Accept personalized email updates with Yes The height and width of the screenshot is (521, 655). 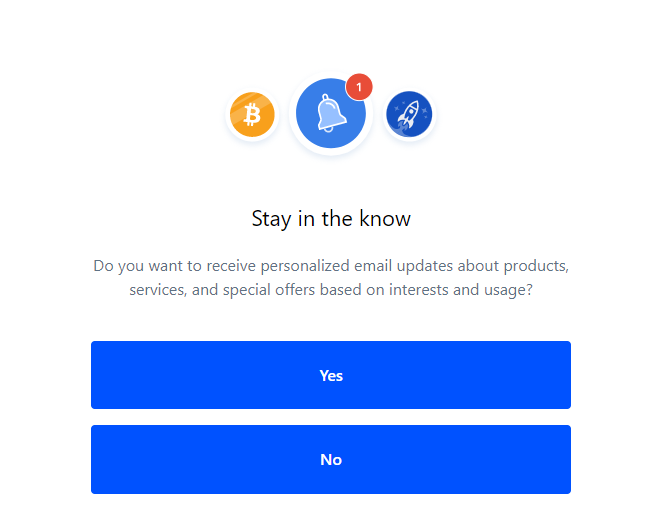coord(331,375)
